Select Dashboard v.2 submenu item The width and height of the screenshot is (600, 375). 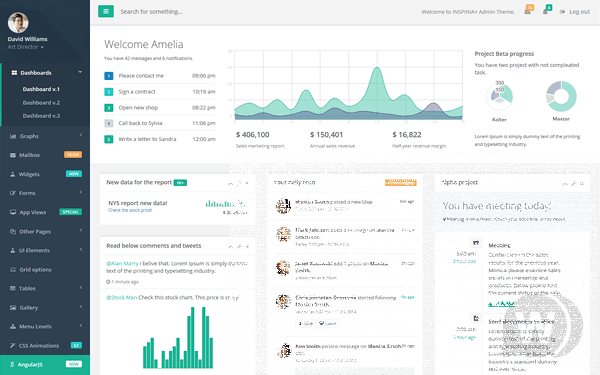tap(41, 103)
